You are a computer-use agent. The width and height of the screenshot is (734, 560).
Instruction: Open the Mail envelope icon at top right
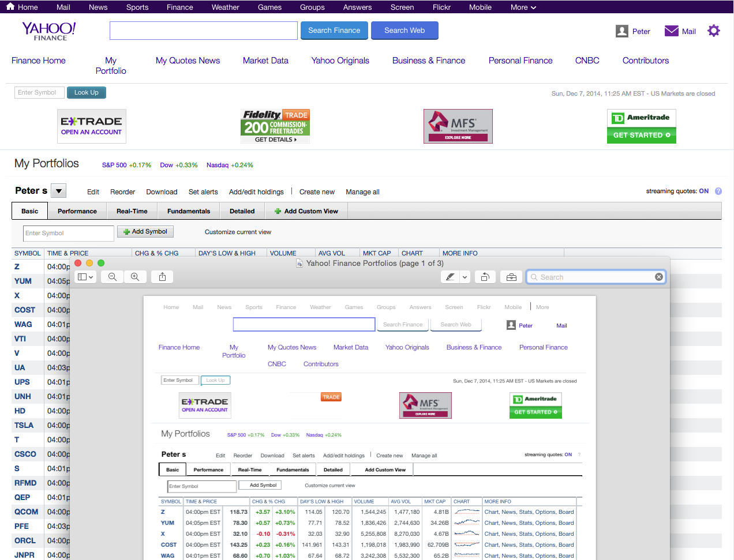coord(671,31)
